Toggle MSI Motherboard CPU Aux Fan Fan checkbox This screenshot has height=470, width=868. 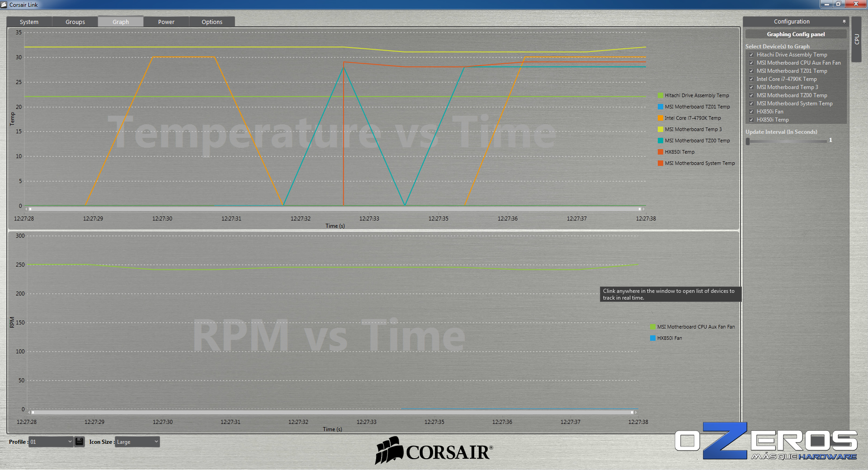pos(751,63)
